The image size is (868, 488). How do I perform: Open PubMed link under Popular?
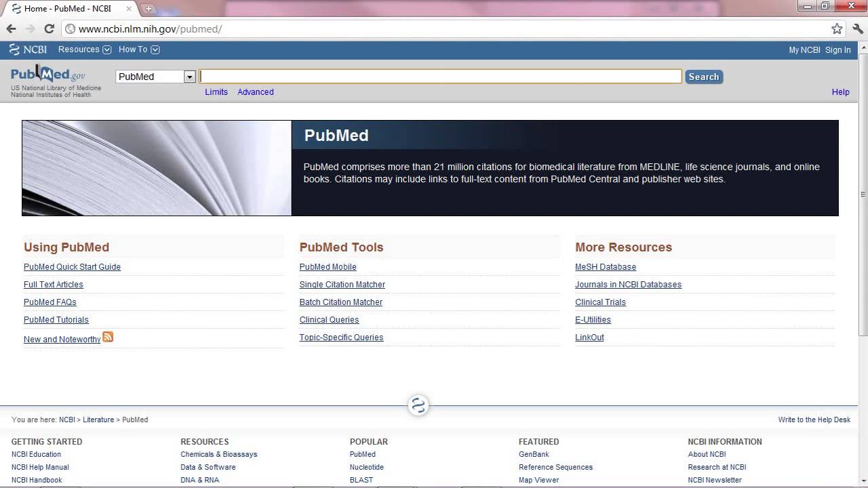pyautogui.click(x=363, y=454)
